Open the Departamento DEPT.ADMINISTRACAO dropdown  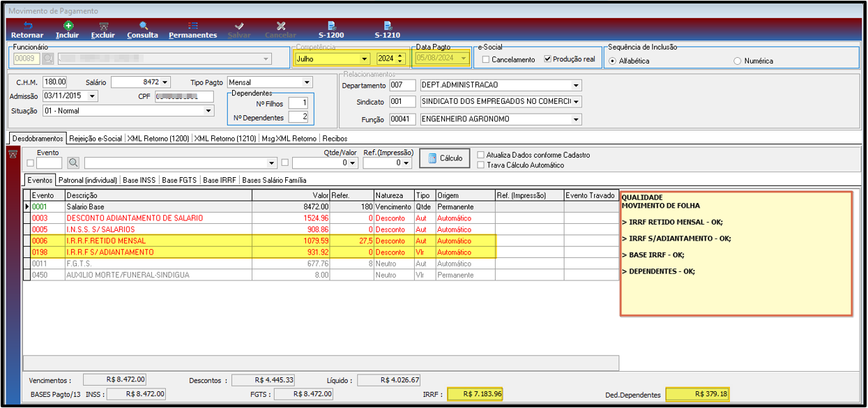576,85
